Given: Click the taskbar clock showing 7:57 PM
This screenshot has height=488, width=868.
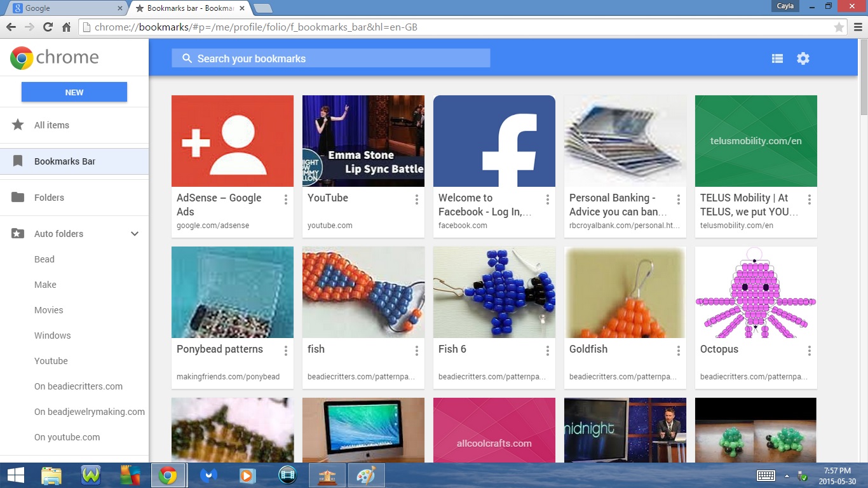Looking at the screenshot, I should coord(837,475).
